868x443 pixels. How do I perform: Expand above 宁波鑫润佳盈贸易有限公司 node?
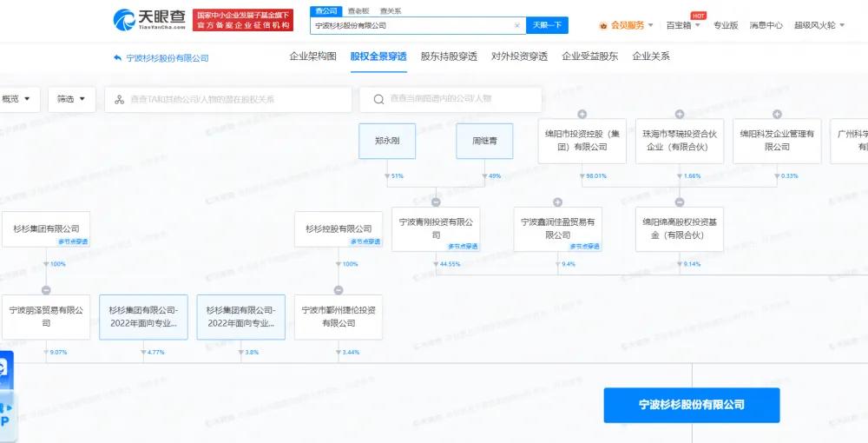557,202
